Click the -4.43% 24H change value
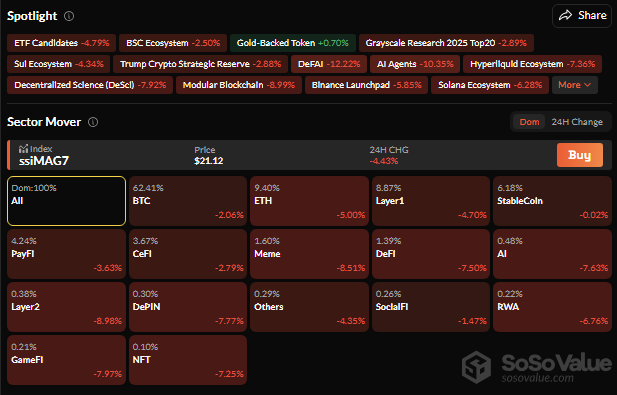 click(x=384, y=161)
